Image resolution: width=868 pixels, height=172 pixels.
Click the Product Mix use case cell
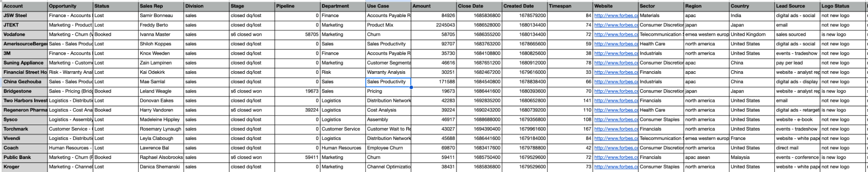coord(388,25)
